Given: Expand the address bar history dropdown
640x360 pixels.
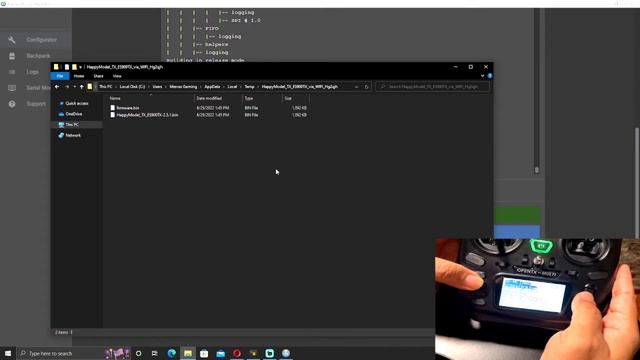Looking at the screenshot, I should coord(356,87).
